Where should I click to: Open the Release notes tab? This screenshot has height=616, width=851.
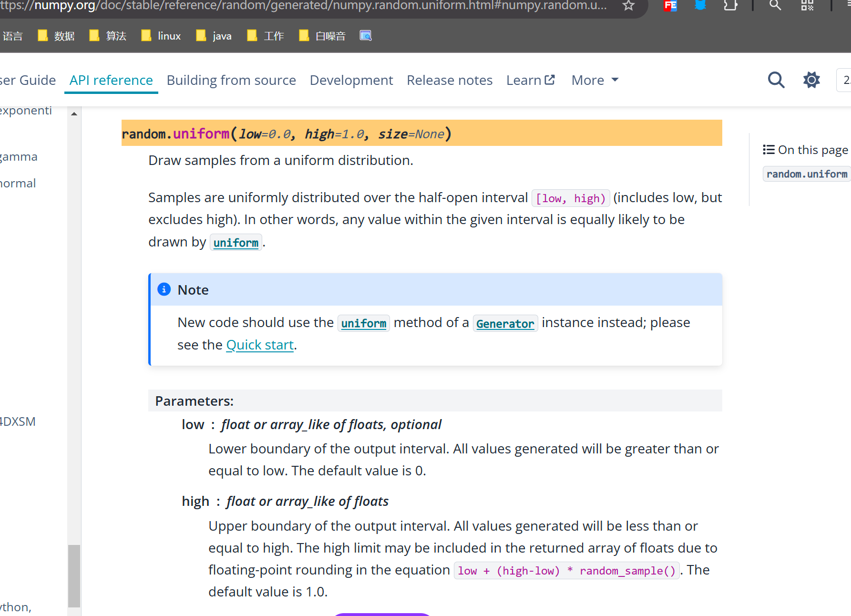coord(450,80)
